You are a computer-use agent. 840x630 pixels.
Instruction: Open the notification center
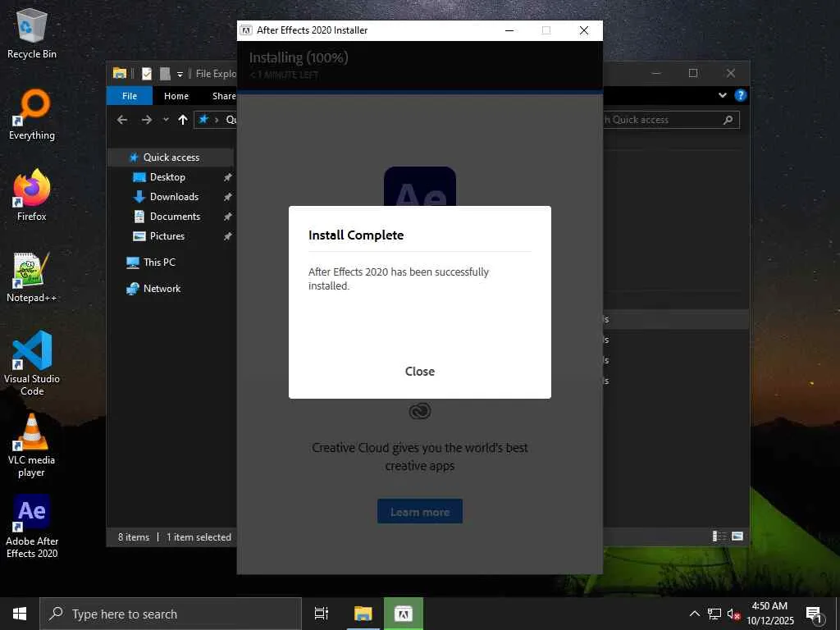point(815,614)
